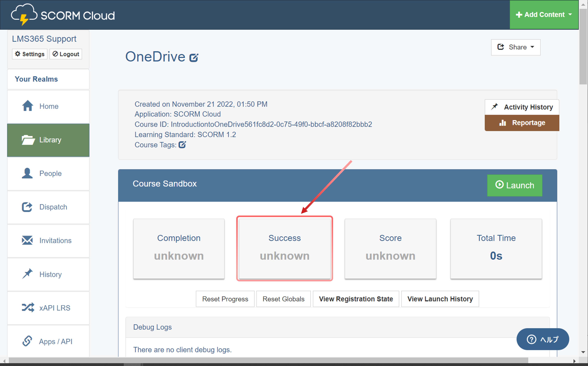Click Reset Progress button

click(225, 299)
